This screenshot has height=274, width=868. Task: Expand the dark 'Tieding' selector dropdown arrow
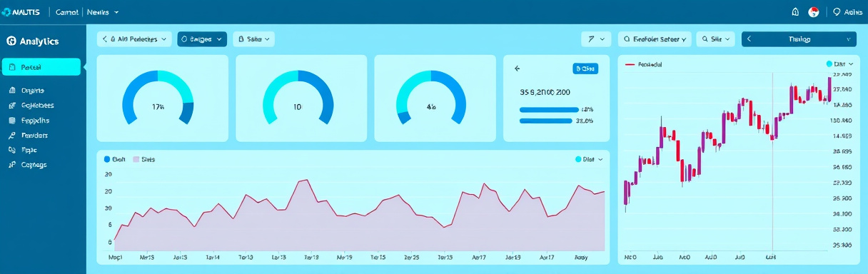(x=848, y=39)
